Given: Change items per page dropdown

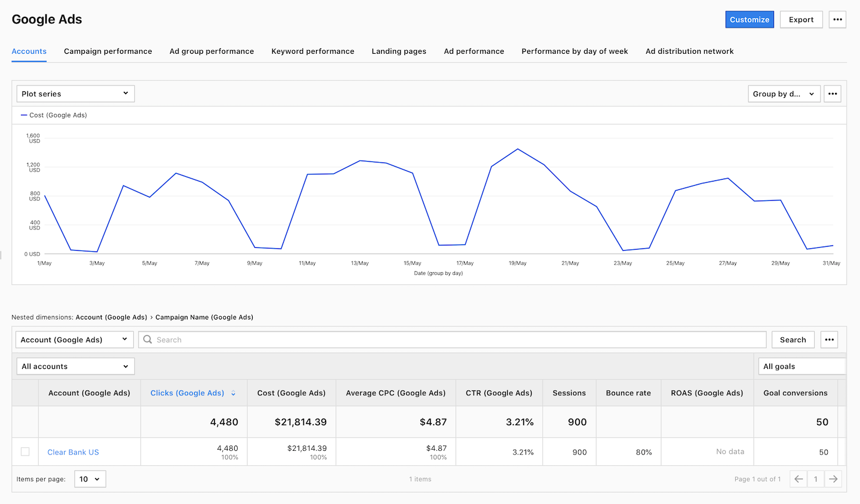Looking at the screenshot, I should tap(90, 479).
